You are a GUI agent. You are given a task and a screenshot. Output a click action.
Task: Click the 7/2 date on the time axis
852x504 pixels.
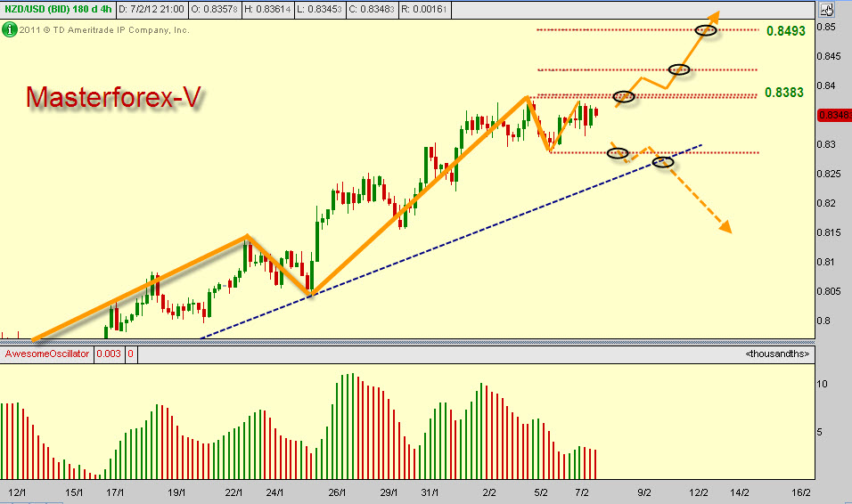pyautogui.click(x=585, y=492)
